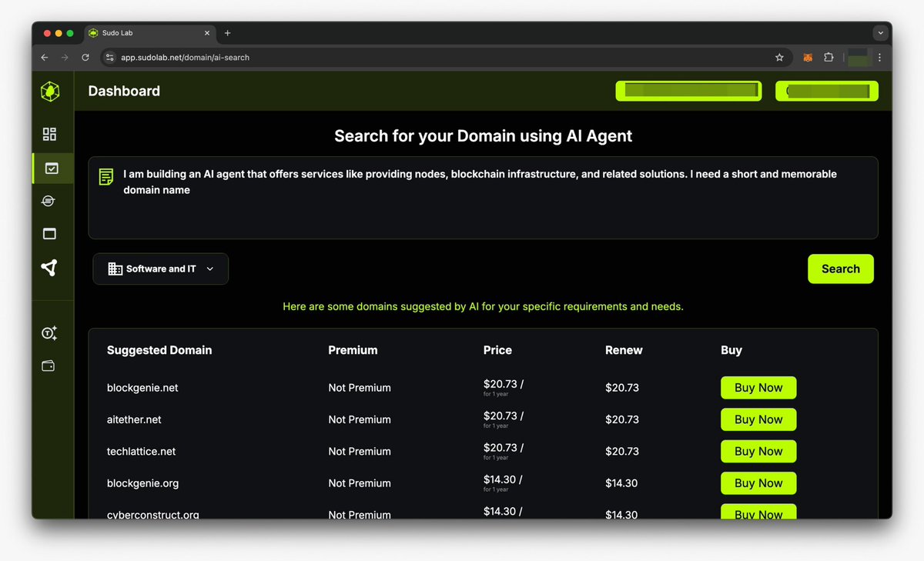This screenshot has width=924, height=561.
Task: Click the Sudo Lab logo icon in sidebar
Action: pyautogui.click(x=50, y=91)
